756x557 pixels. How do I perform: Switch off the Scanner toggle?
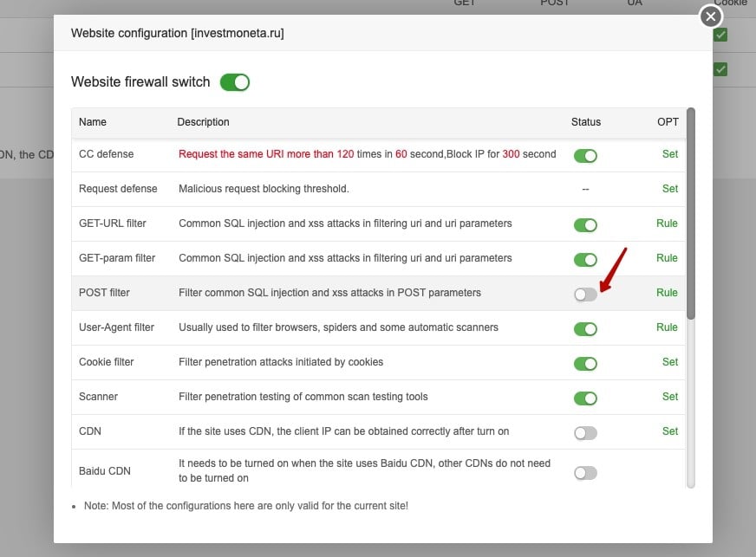[x=585, y=398]
